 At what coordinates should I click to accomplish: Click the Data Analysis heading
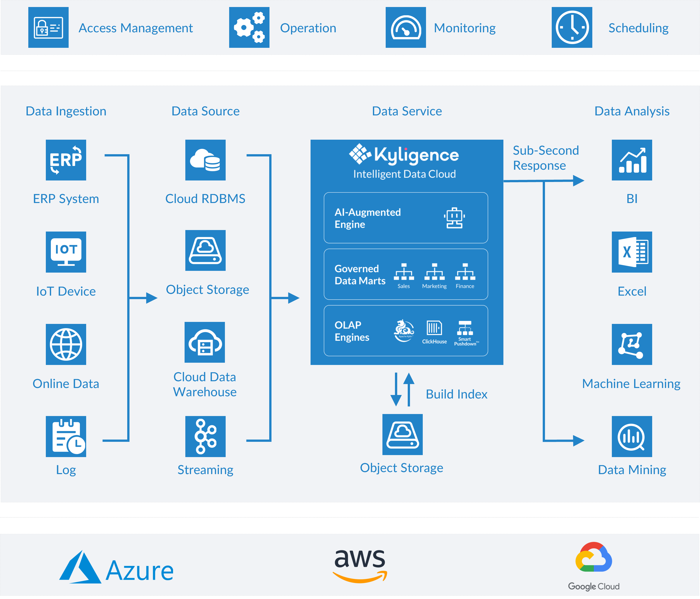tap(632, 111)
